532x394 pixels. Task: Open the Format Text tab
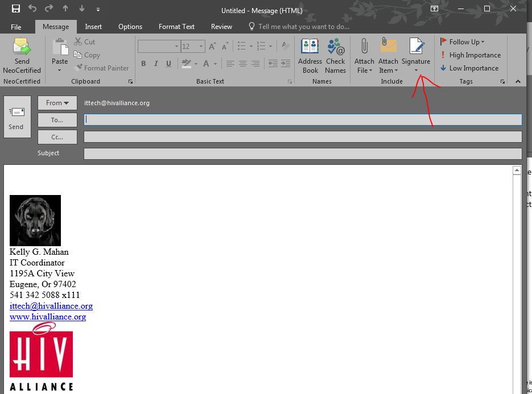(x=176, y=27)
